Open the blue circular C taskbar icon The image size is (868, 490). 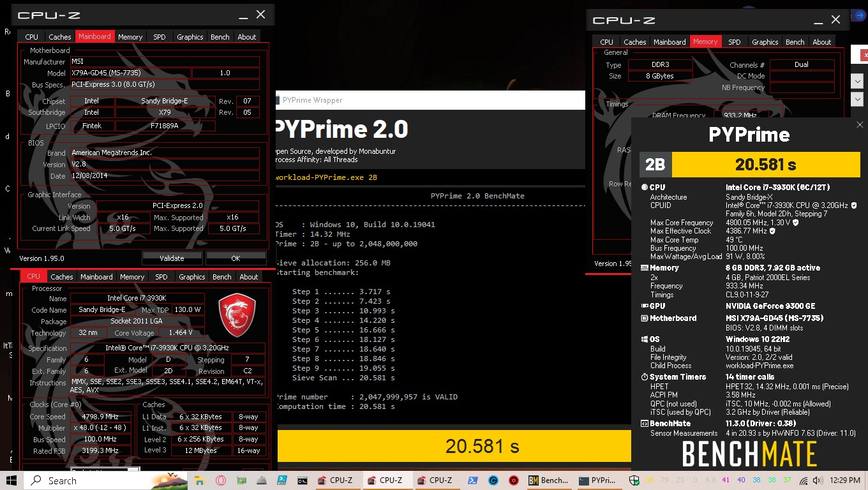[493, 480]
